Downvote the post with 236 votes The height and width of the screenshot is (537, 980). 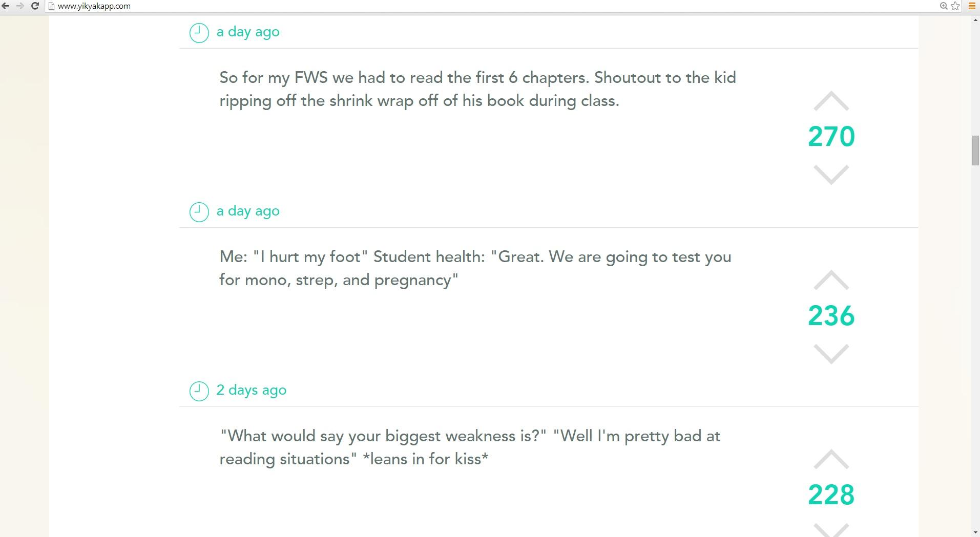[x=831, y=354]
